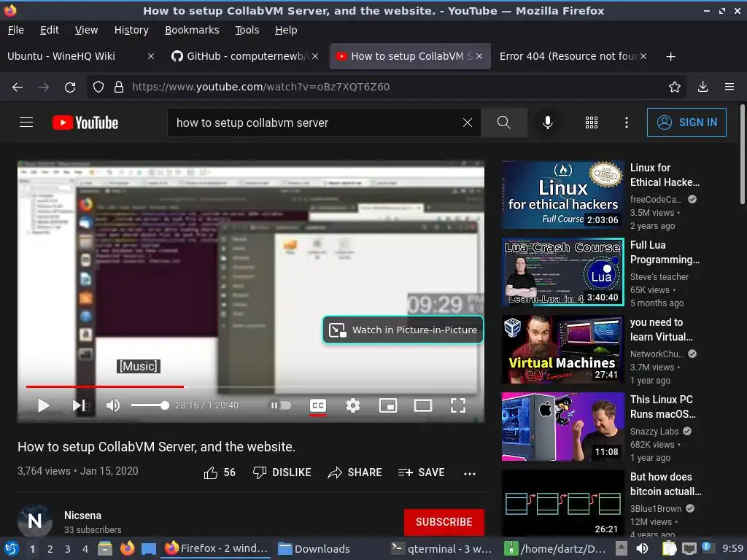Reload the page with the refresh icon

[70, 87]
